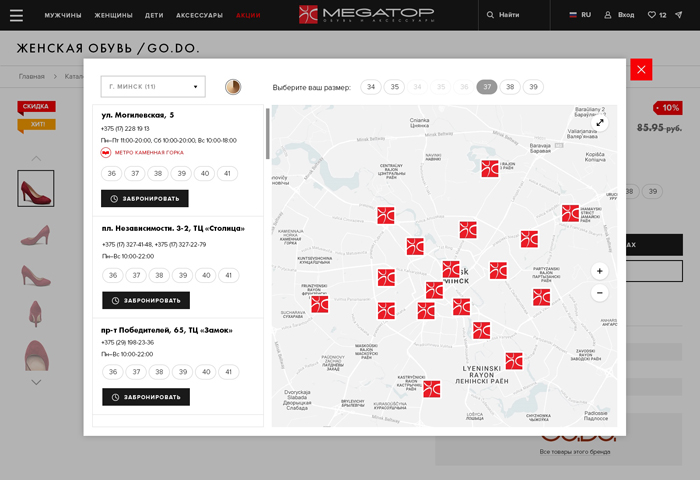700x480 pixels.
Task: Choose size 38 in top size selector
Action: point(510,87)
